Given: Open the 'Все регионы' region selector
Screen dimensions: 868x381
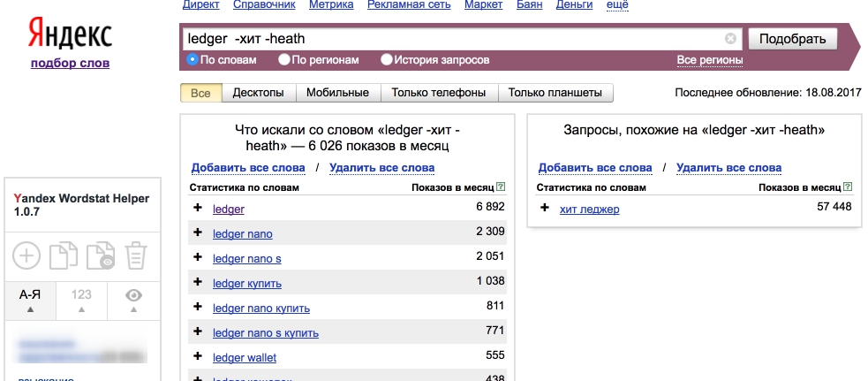Looking at the screenshot, I should (x=710, y=60).
